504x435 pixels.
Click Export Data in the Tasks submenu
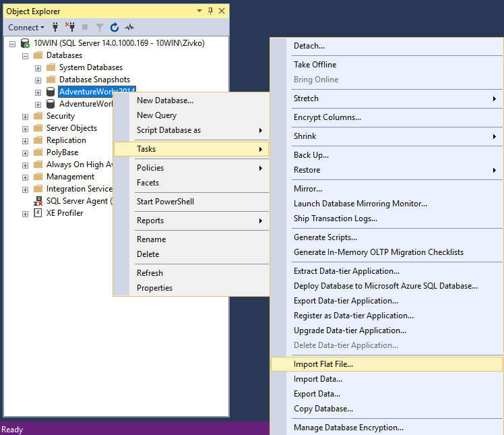coord(317,394)
